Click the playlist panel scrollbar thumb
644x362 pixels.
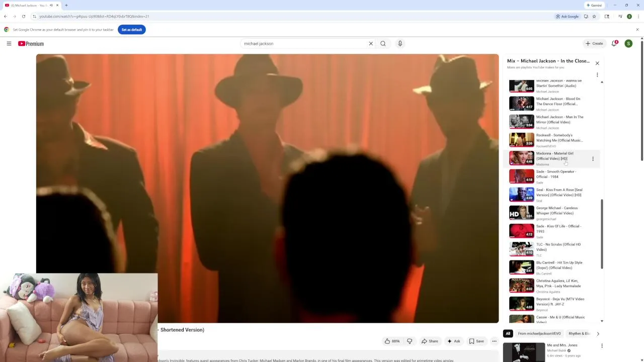tap(602, 234)
